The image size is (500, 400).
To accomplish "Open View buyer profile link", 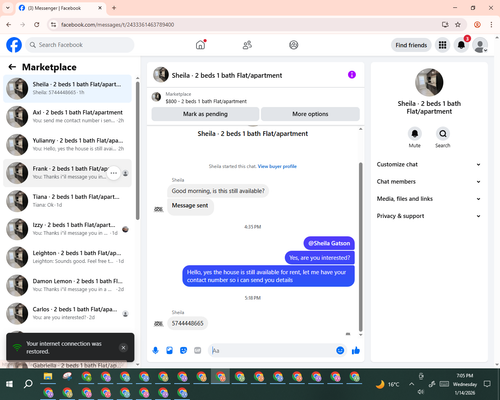I will [277, 166].
